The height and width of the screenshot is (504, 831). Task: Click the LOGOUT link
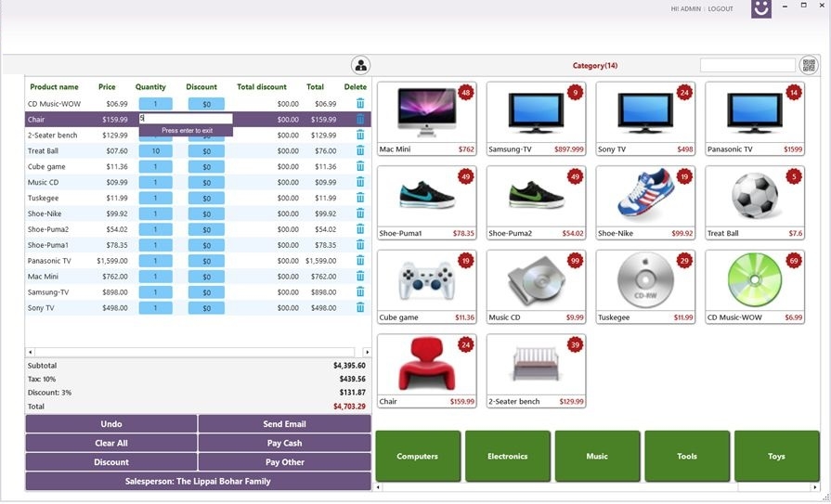pos(721,9)
